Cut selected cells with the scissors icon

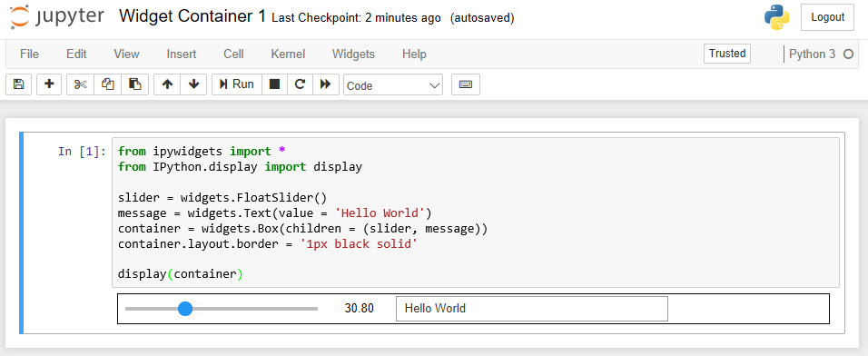coord(80,84)
